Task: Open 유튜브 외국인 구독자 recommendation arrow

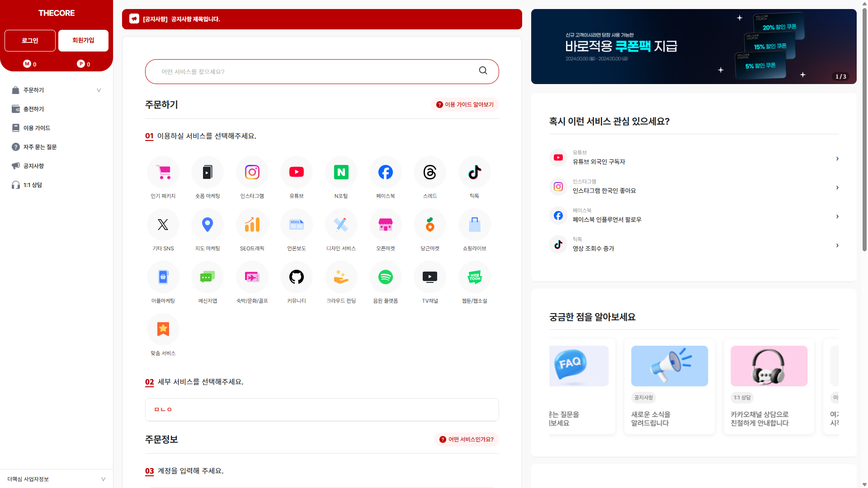Action: (x=837, y=159)
